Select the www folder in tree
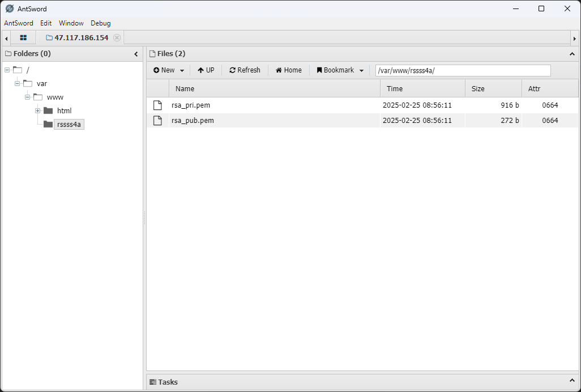The width and height of the screenshot is (581, 392). point(55,97)
